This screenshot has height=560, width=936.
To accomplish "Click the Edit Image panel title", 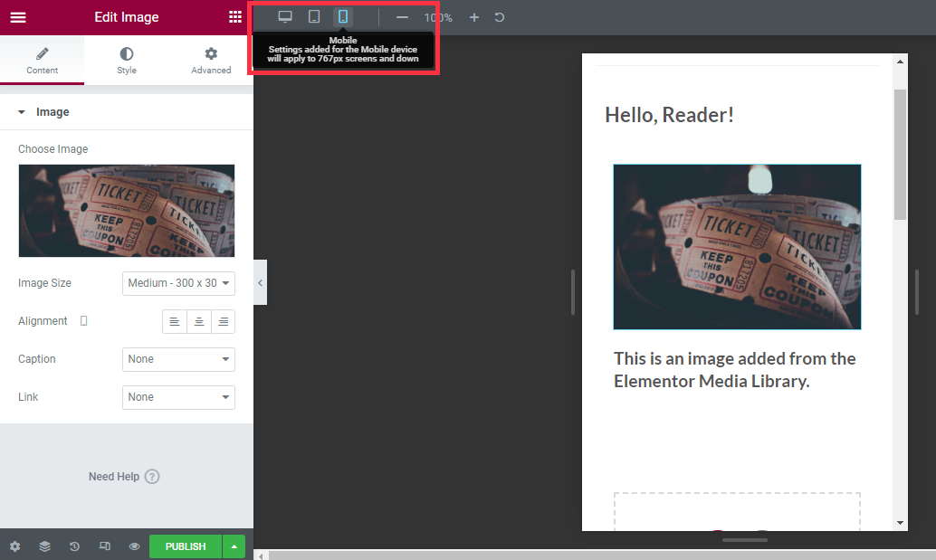I will coord(127,17).
